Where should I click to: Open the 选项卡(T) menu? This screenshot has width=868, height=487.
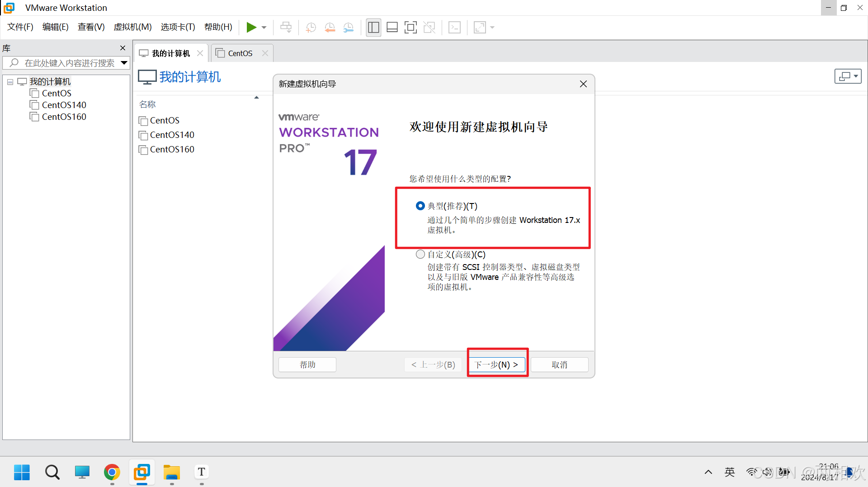178,27
